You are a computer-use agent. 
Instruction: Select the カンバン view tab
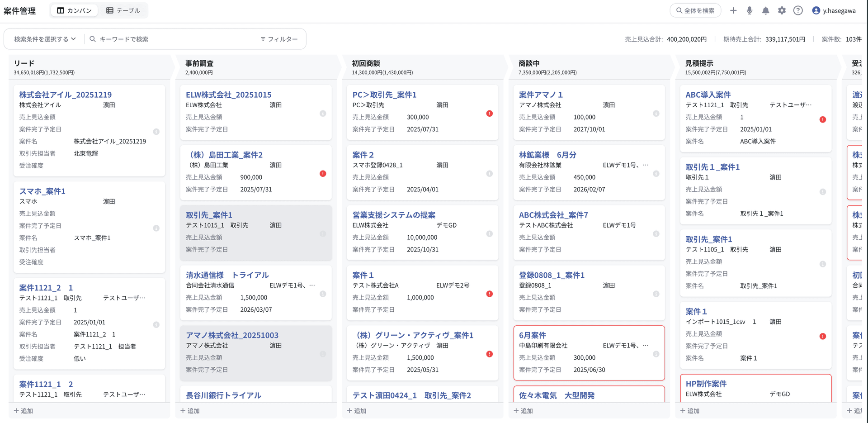[x=74, y=10]
